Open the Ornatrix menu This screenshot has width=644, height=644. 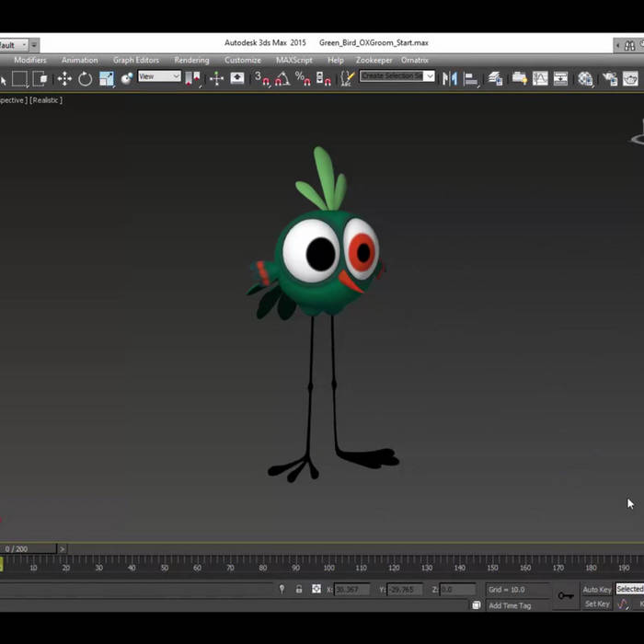tap(414, 60)
